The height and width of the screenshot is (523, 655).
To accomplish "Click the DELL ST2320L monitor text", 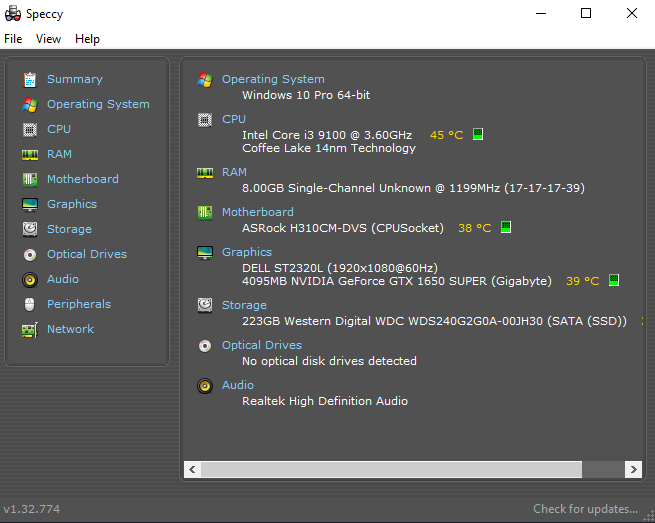I will 340,268.
